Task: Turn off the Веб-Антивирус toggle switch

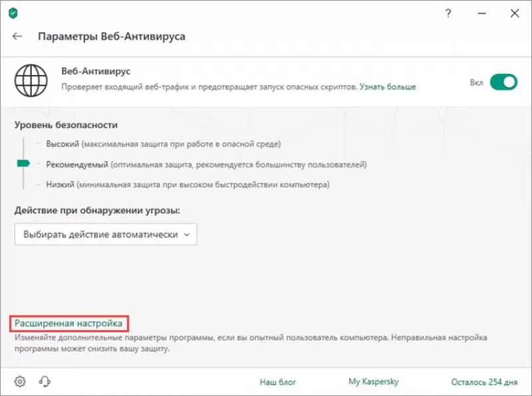Action: [x=503, y=82]
